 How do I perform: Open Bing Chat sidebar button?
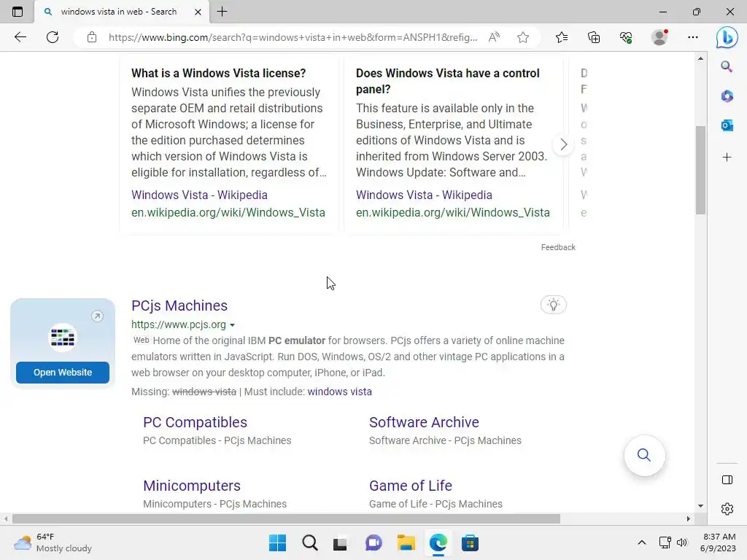tap(727, 37)
